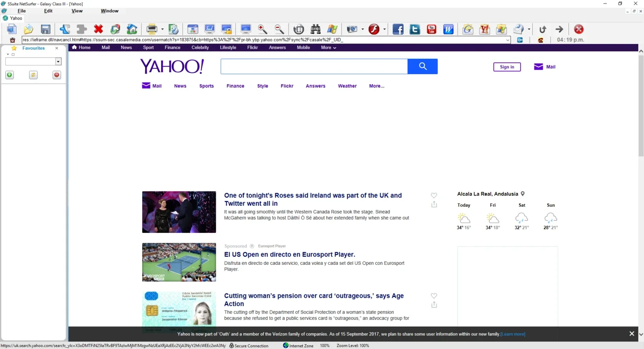
Task: Click the red round exit icon in toolbar
Action: [579, 29]
